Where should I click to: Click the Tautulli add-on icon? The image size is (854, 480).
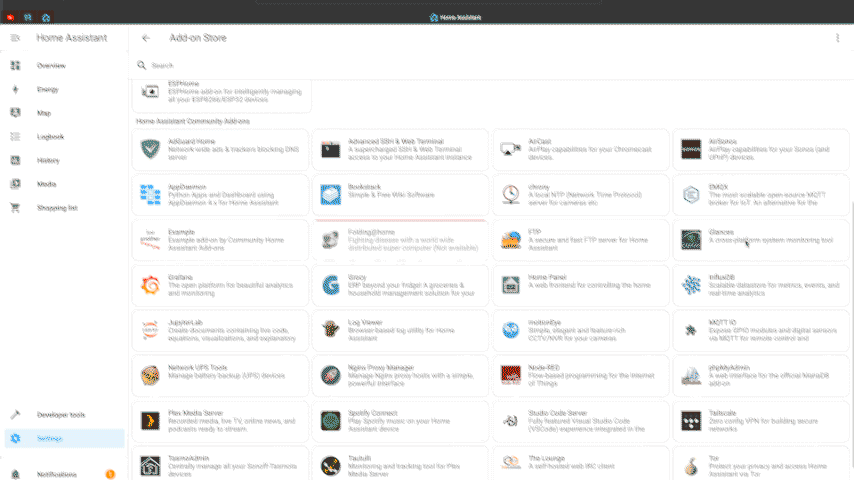(x=331, y=466)
